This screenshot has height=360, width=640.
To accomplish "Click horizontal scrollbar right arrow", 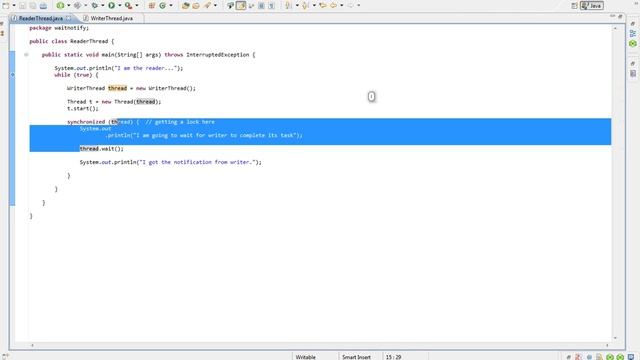I will tap(607, 345).
